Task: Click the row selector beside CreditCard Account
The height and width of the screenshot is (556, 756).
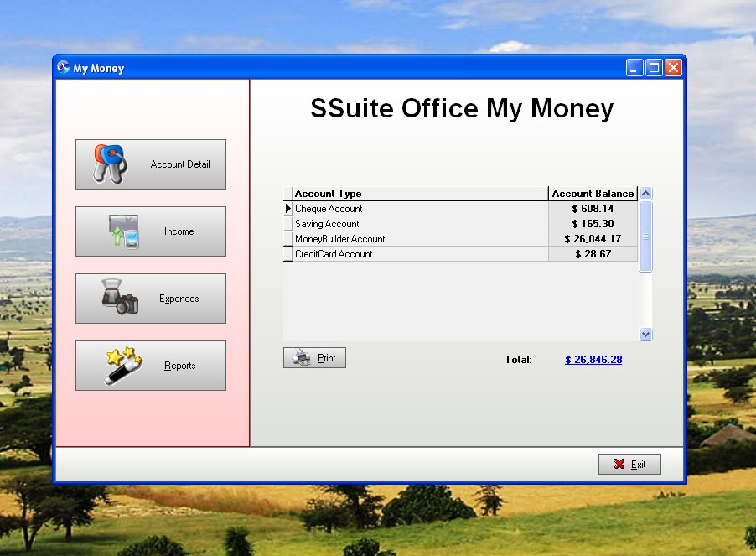Action: (287, 253)
